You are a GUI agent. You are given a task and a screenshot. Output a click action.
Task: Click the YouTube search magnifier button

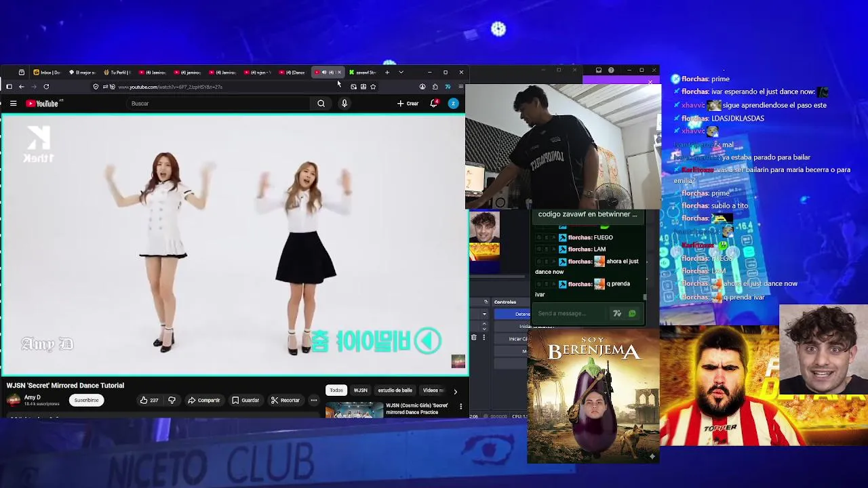click(321, 104)
